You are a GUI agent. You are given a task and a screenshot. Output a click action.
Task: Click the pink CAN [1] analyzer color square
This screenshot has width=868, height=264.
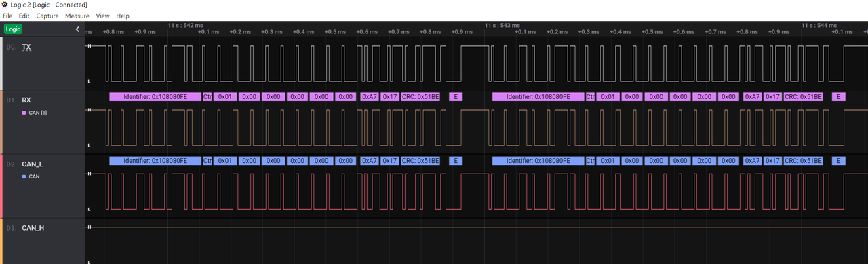(24, 113)
